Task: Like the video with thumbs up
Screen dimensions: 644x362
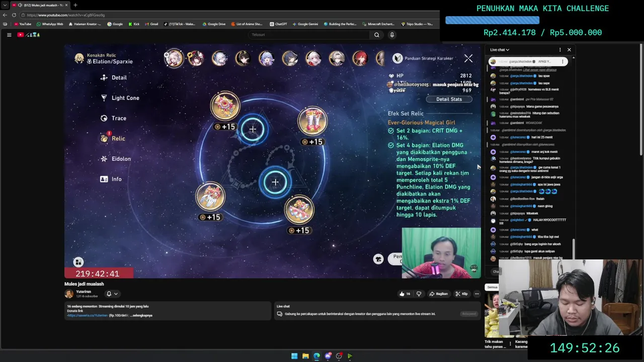Action: (404, 294)
